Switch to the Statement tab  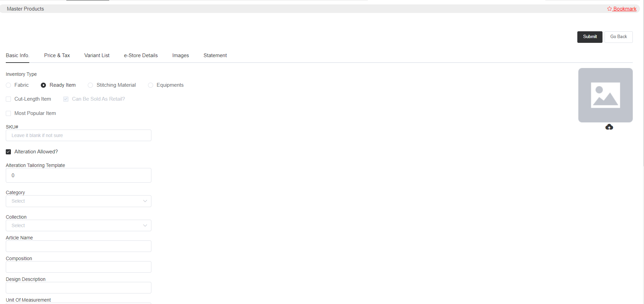pos(215,55)
